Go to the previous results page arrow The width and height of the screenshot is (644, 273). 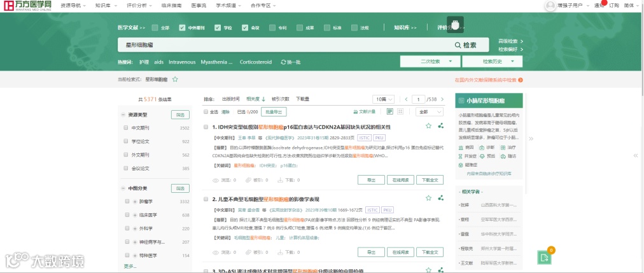click(406, 99)
